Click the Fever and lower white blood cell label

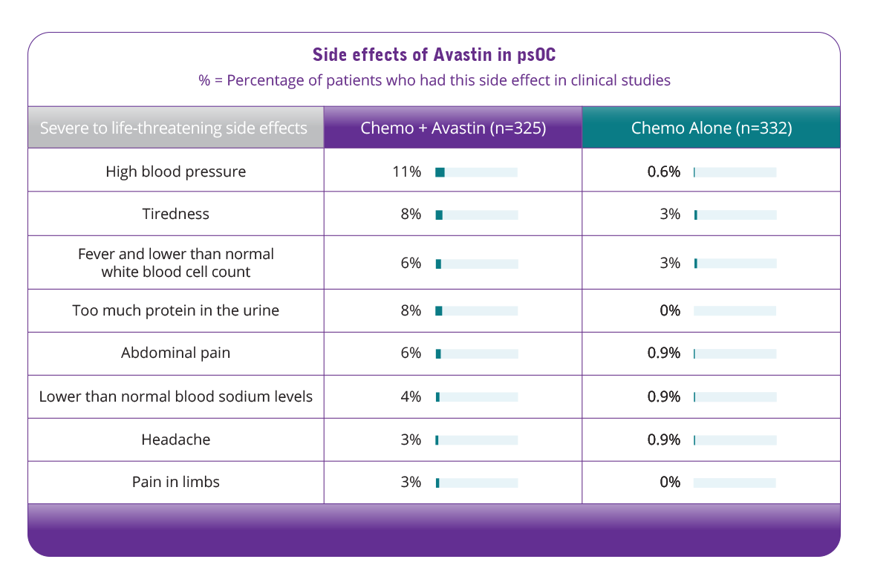[x=176, y=263]
